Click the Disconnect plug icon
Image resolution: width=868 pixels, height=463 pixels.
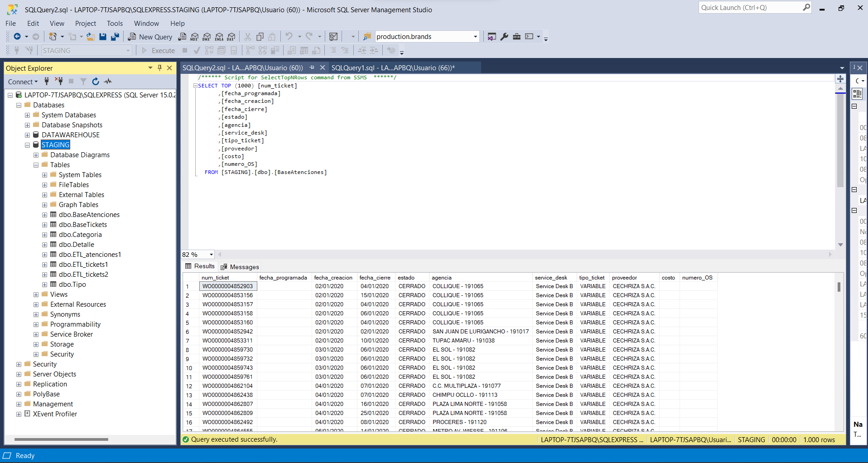click(x=59, y=82)
